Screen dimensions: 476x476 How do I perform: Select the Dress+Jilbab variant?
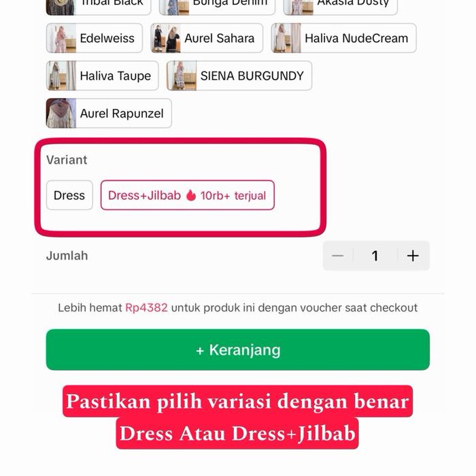188,195
